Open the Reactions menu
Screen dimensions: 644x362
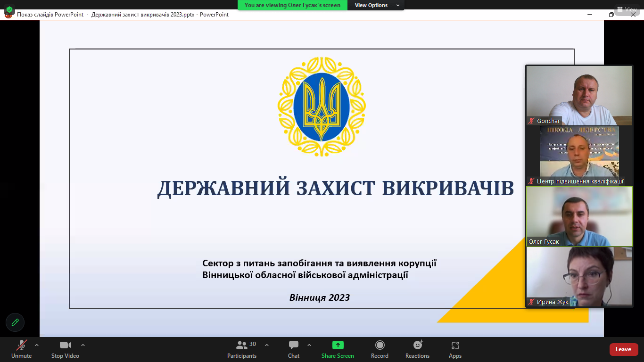click(x=417, y=349)
